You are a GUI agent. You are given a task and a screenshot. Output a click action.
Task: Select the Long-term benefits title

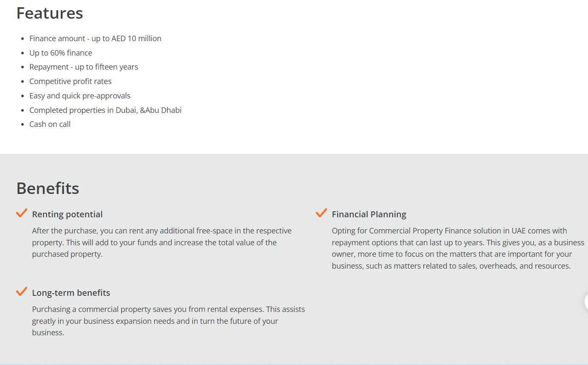click(x=71, y=293)
